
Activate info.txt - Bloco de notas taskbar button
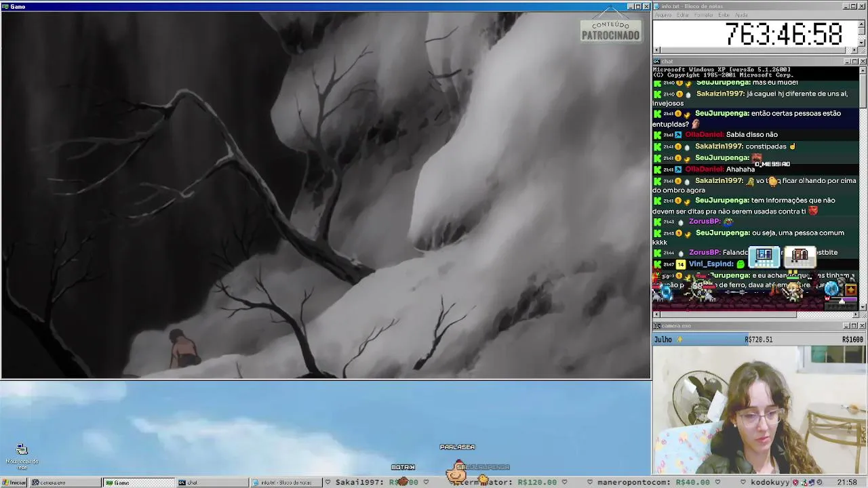tap(286, 483)
